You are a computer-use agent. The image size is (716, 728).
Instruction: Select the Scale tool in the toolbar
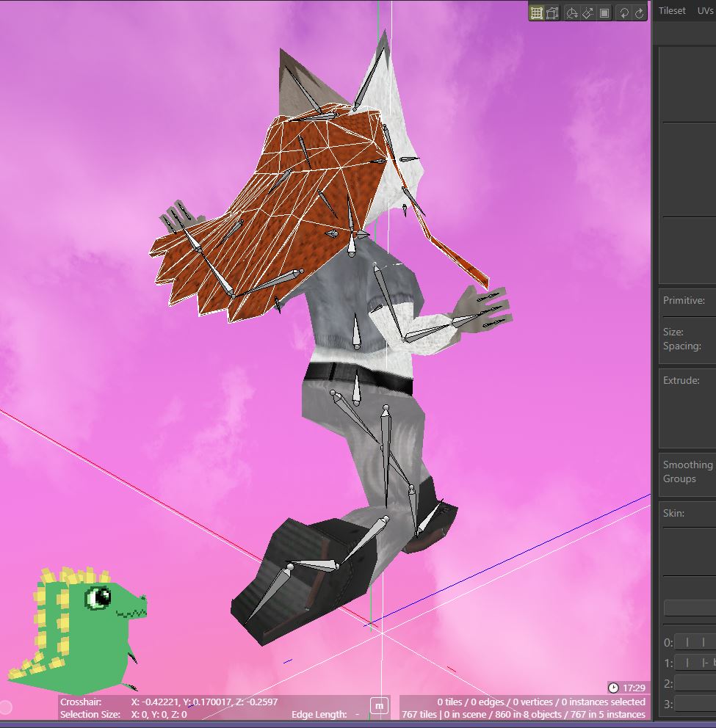[604, 12]
